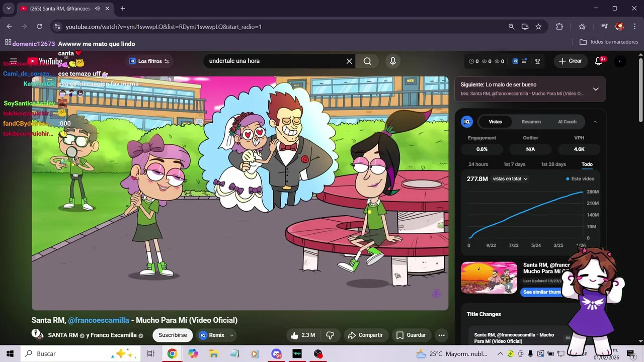Click the blue vidIQ logo in the header toolbar

(515, 61)
